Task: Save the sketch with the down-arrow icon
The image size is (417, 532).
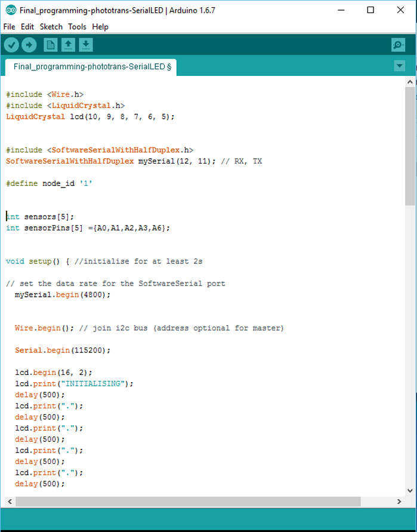Action: [86, 45]
